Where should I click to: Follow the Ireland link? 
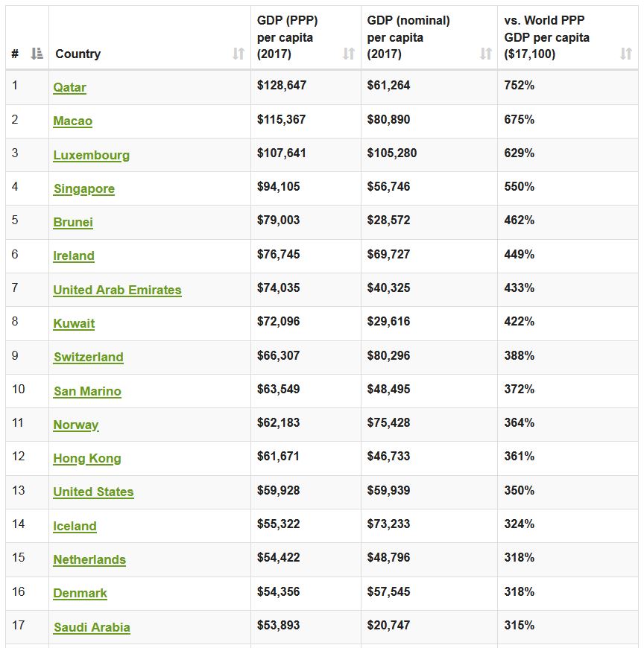(x=74, y=255)
